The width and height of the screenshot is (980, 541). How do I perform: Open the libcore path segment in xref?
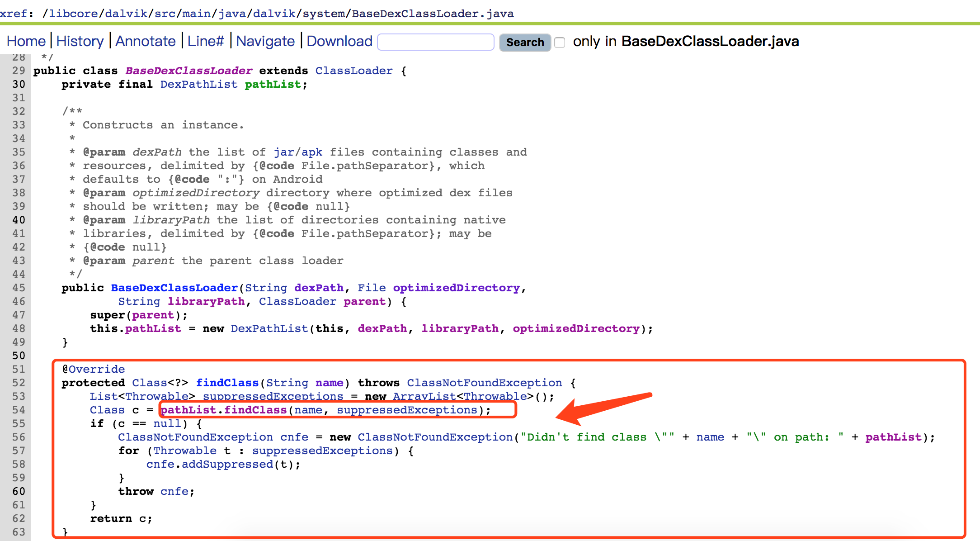[x=73, y=14]
